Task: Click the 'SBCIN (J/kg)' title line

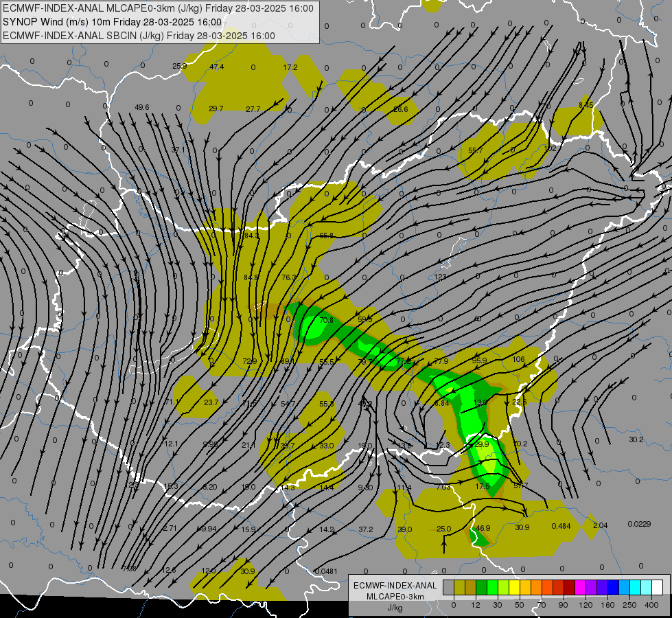Action: 139,36
